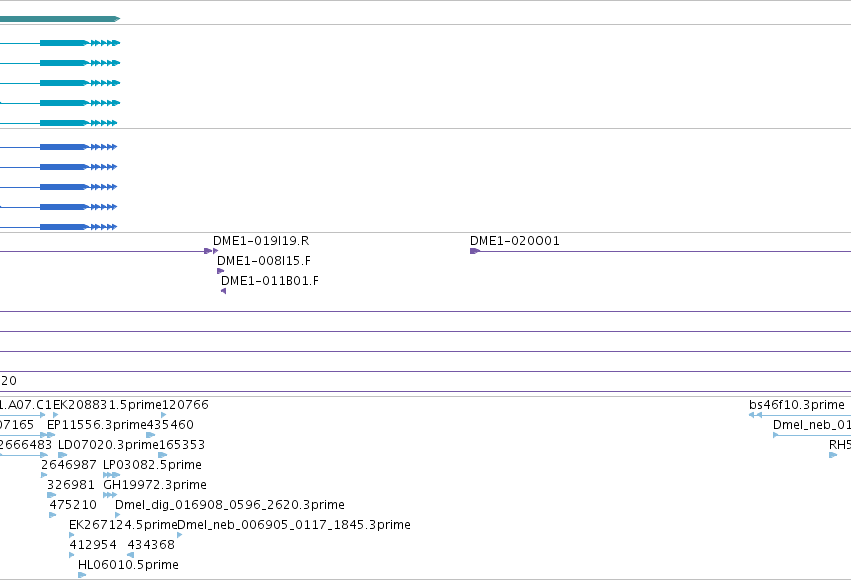851x580 pixels.
Task: Select the DME1-020O01 feature label
Action: (515, 241)
